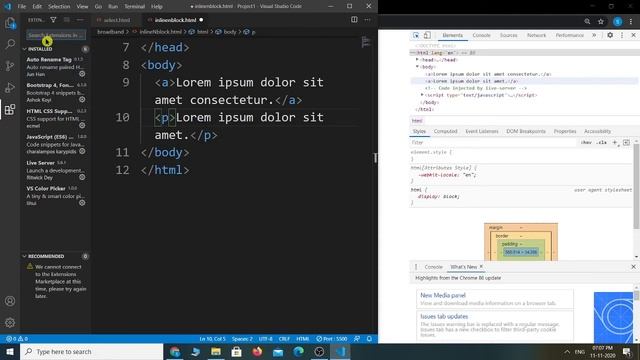Filter extensions using the funnel icon

point(53,20)
